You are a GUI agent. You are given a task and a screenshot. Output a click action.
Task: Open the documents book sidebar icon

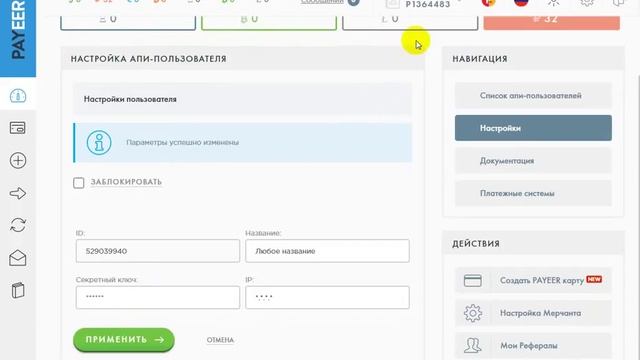18,291
